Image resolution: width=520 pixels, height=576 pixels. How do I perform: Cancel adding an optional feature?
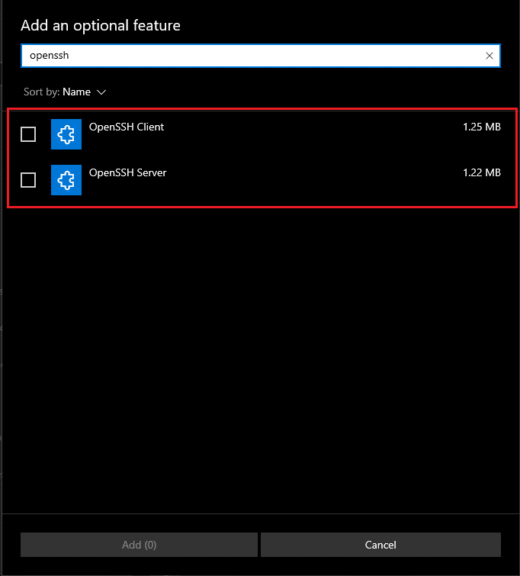point(381,545)
